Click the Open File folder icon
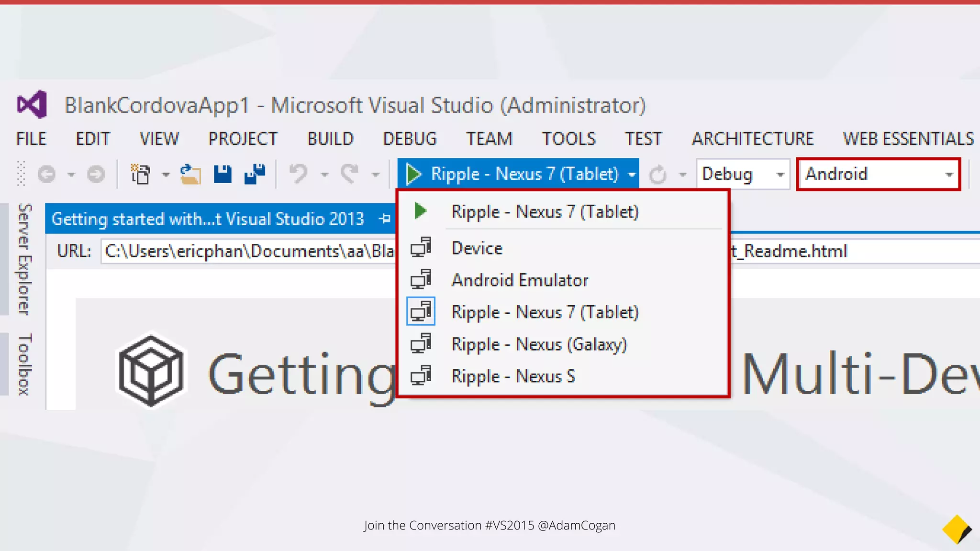Screen dimensions: 980x551 190,174
